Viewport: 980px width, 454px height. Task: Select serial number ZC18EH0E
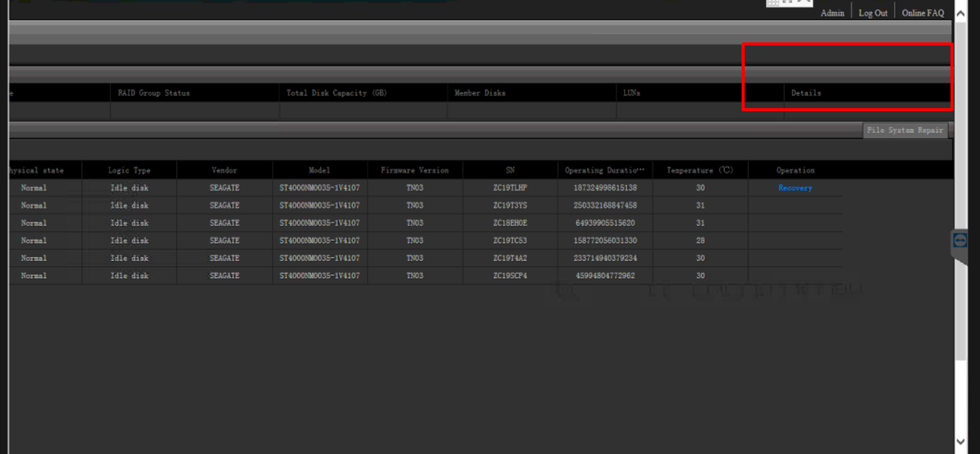pyautogui.click(x=510, y=223)
